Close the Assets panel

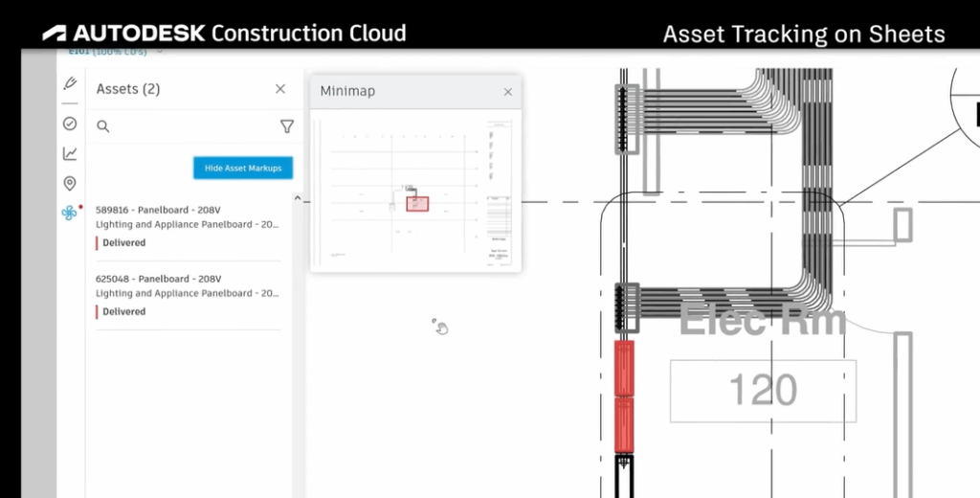point(280,89)
